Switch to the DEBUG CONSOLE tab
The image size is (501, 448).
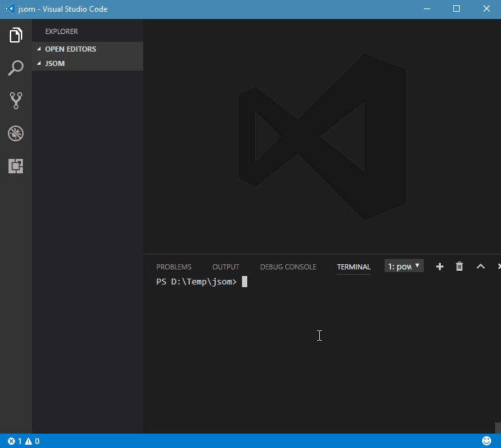tap(288, 267)
